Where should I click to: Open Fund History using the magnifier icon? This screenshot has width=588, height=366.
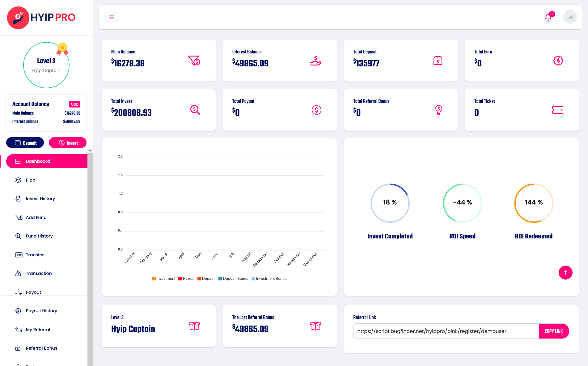[18, 236]
